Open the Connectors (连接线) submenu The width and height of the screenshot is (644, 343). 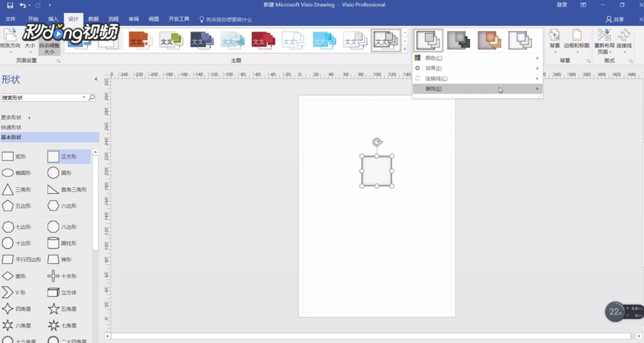(x=477, y=78)
